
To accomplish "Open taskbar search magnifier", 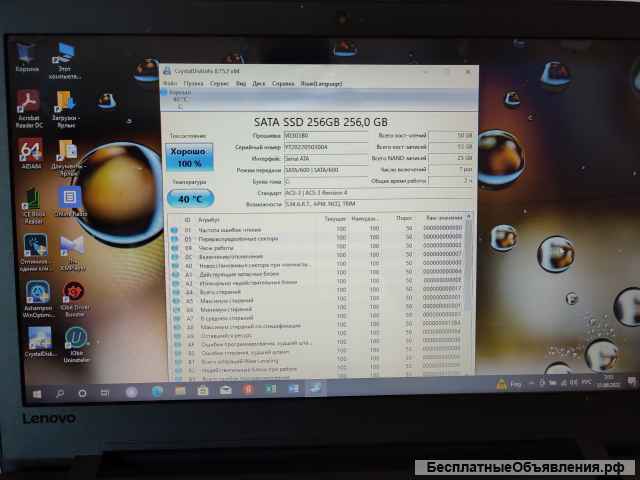I will click(60, 393).
